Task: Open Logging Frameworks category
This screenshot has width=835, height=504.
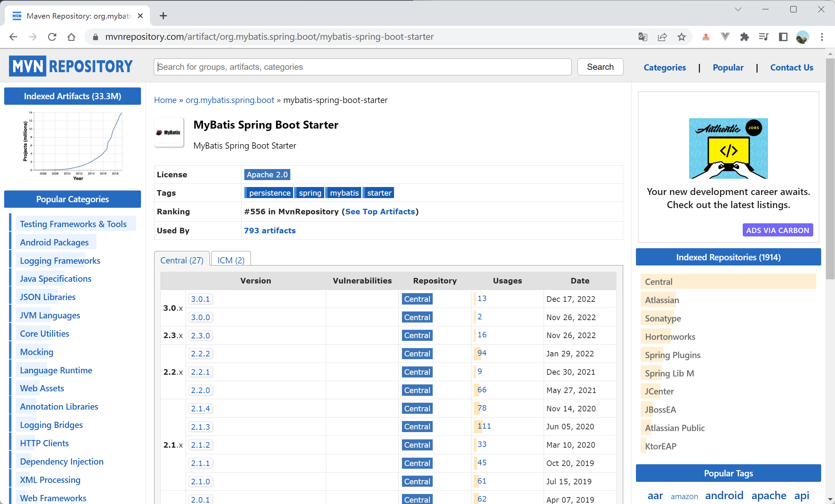Action: (60, 261)
